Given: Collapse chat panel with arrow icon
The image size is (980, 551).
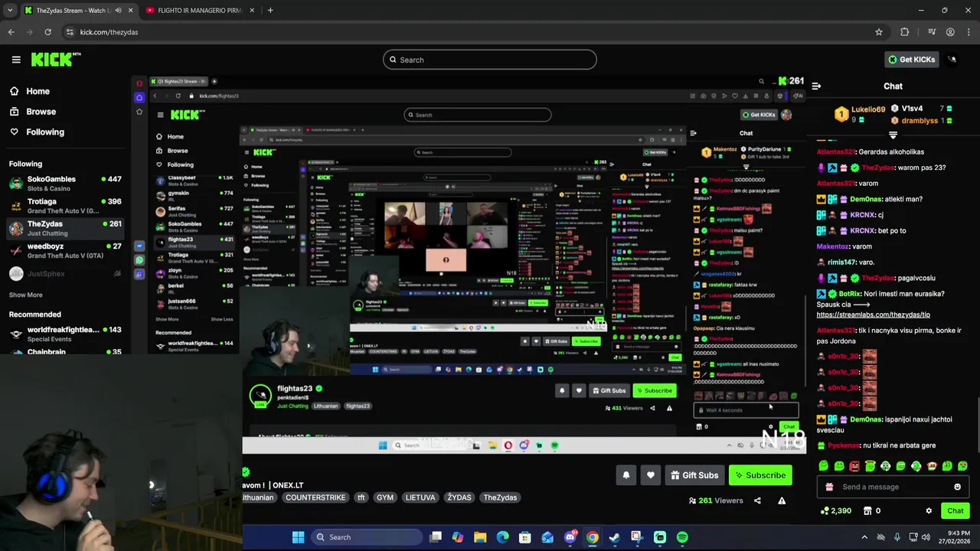Looking at the screenshot, I should (x=816, y=86).
